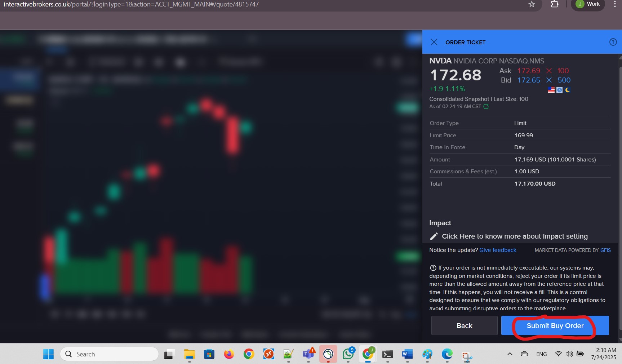
Task: Open the browser three-dot menu
Action: click(x=615, y=4)
